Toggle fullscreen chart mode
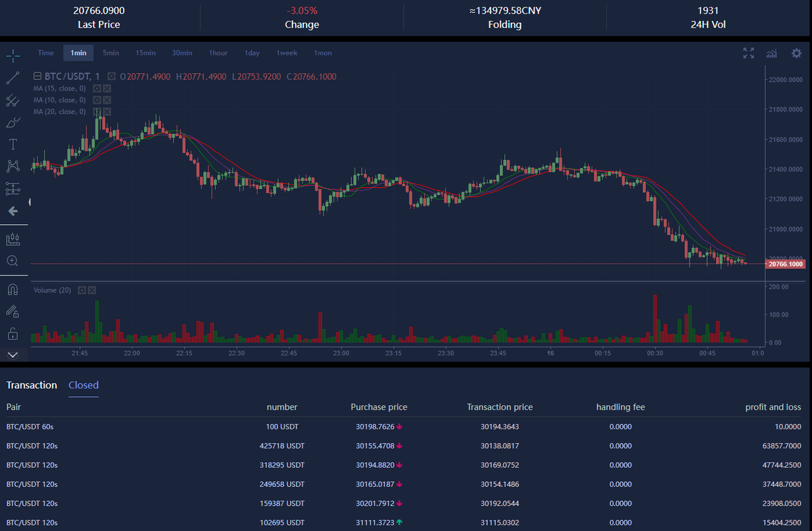Viewport: 812px width, 531px height. coord(748,53)
